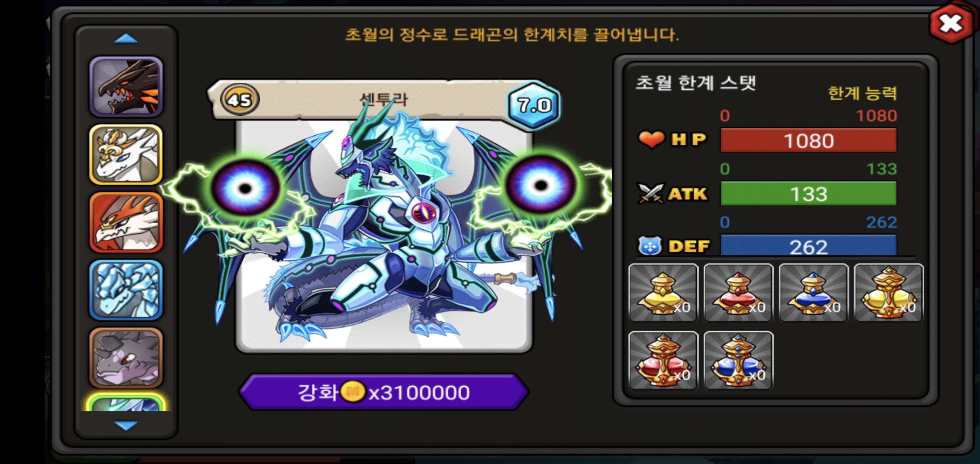Click the down arrow below the dragon list
The height and width of the screenshot is (464, 980).
126,425
